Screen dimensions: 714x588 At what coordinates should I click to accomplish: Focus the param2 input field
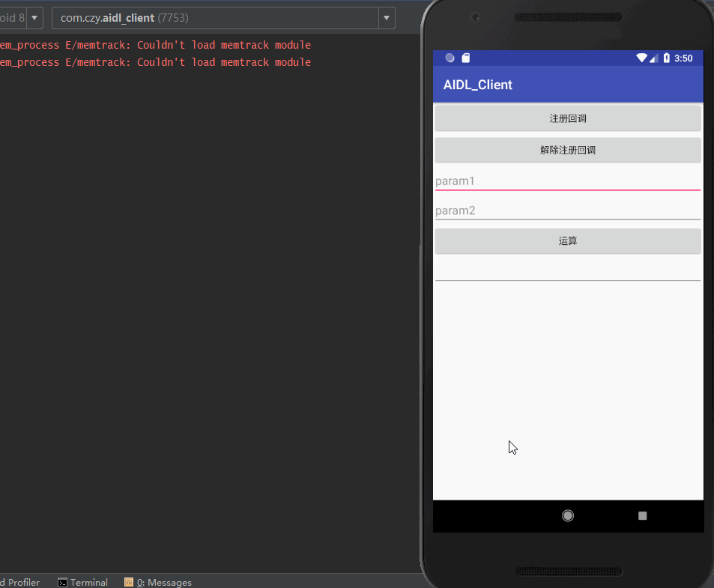[x=567, y=210]
